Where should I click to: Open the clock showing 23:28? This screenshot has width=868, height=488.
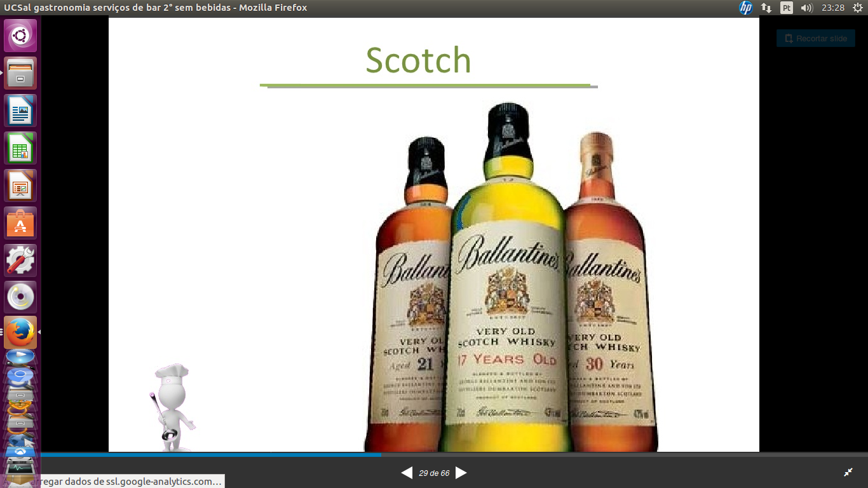[x=832, y=8]
